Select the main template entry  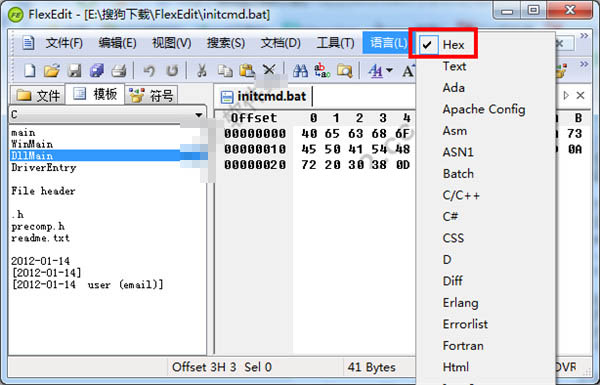23,132
